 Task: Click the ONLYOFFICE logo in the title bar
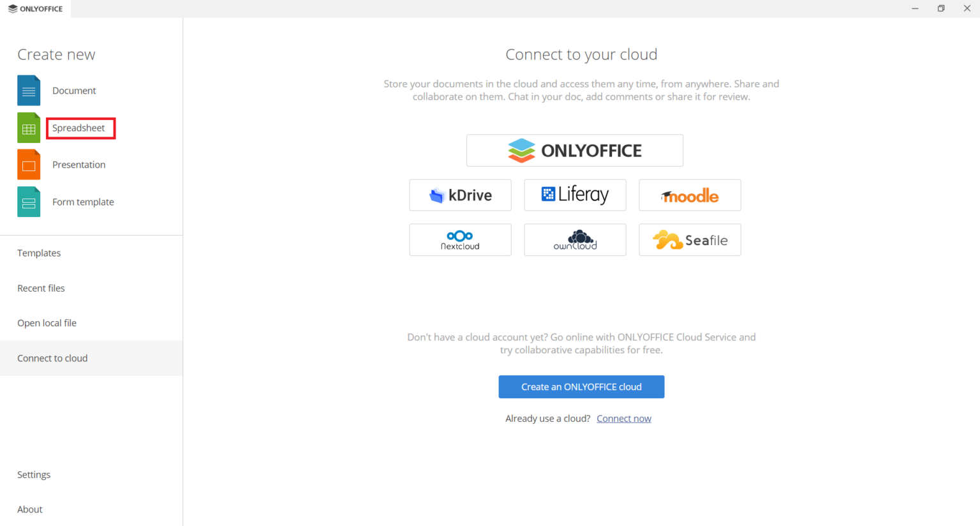tap(35, 8)
